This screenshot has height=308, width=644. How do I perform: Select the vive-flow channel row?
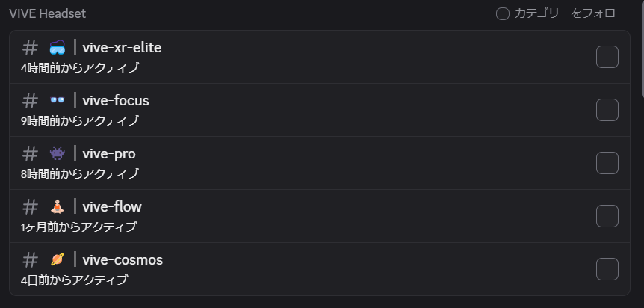click(320, 216)
